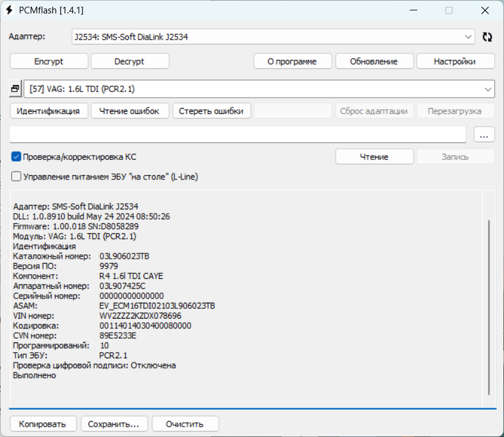The image size is (504, 437).
Task: Click the module list window icon
Action: tap(15, 89)
